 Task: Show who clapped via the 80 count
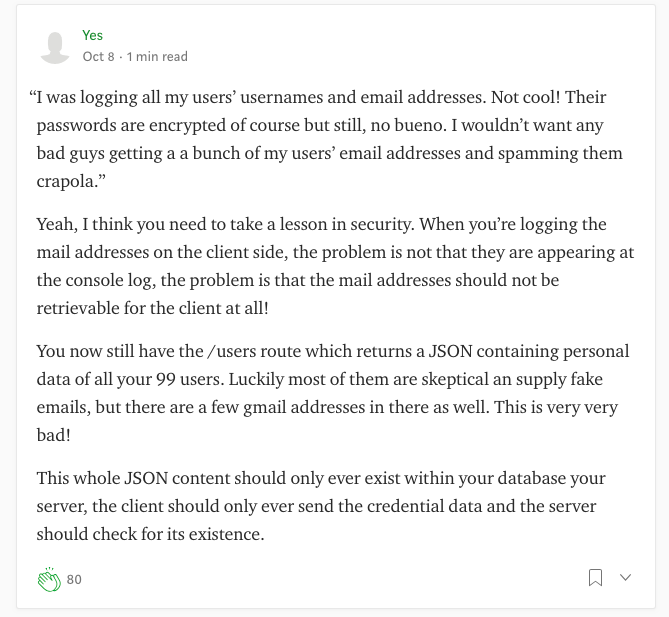pyautogui.click(x=74, y=579)
